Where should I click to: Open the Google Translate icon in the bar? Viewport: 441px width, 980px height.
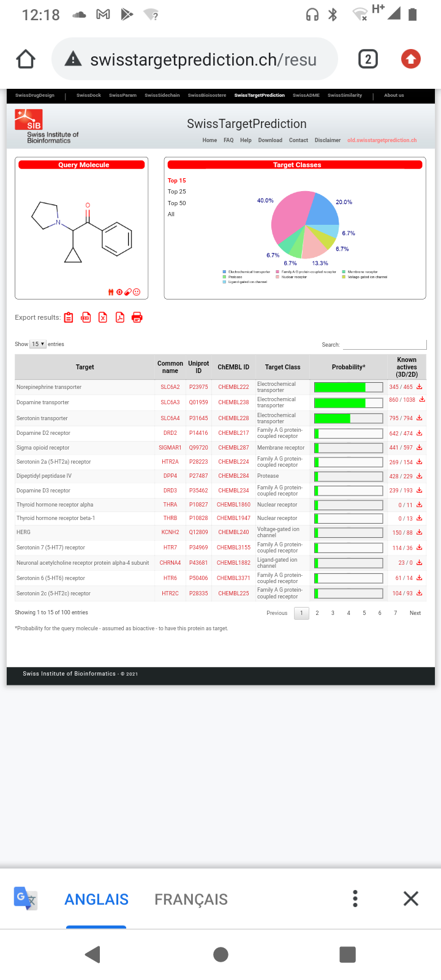point(26,899)
